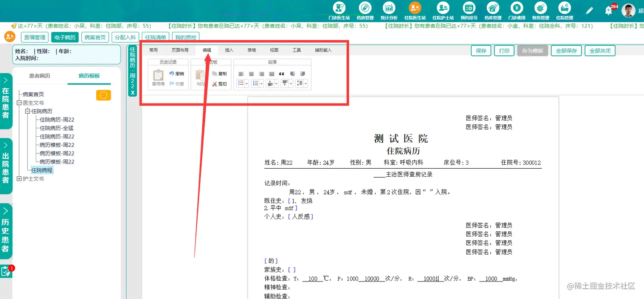Open the 医嘱管理 top tab
This screenshot has height=299, width=644.
point(34,37)
